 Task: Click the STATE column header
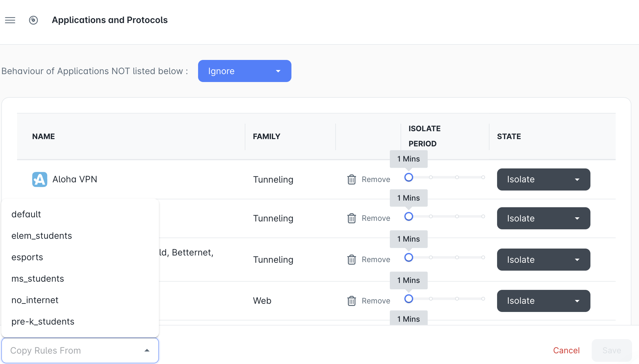(509, 137)
